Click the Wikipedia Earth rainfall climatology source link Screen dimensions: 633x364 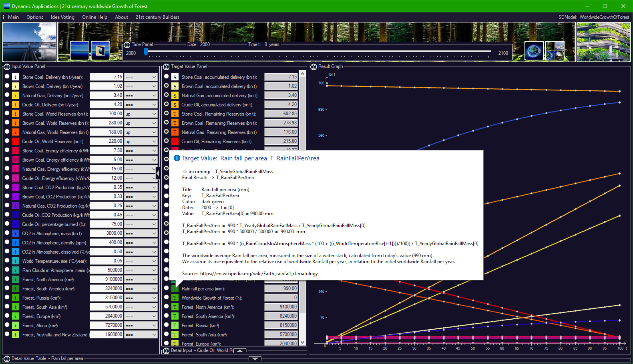click(x=259, y=274)
